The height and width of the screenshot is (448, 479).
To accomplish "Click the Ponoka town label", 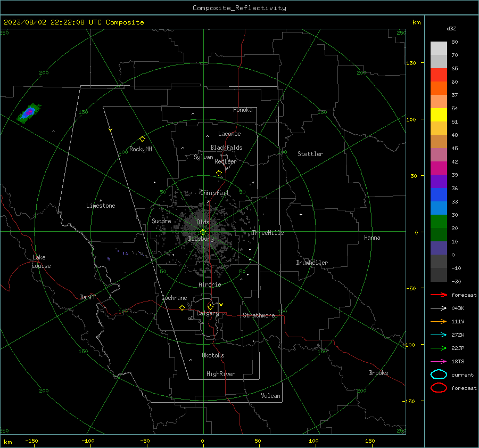I will (x=243, y=110).
